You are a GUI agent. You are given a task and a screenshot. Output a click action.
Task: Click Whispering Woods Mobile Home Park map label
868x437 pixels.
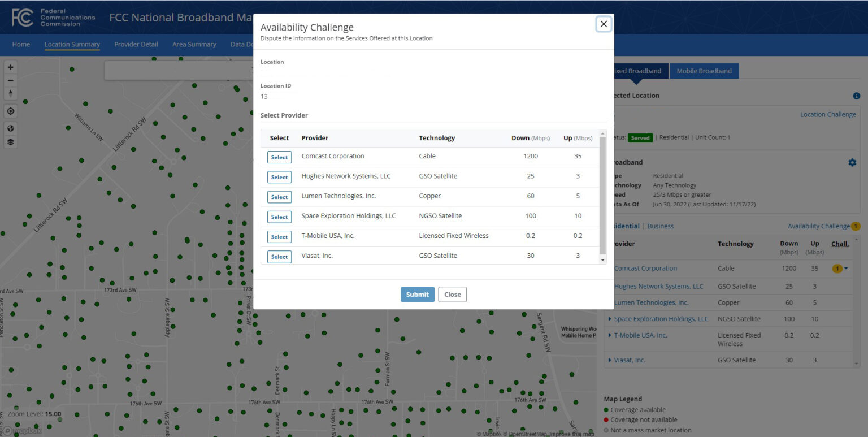pyautogui.click(x=578, y=332)
